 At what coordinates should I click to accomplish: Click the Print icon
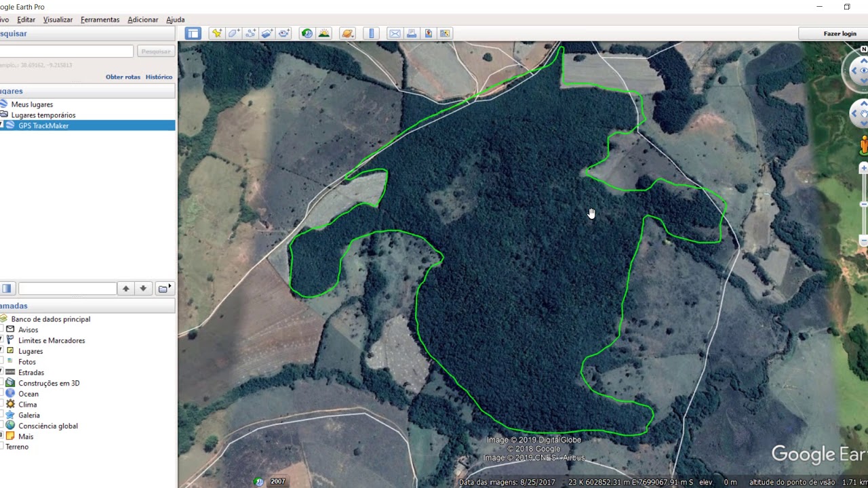point(412,33)
